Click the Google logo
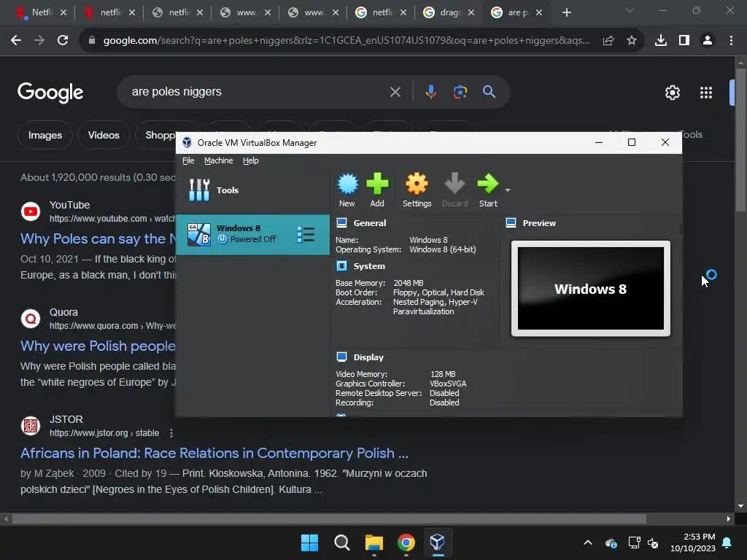 point(50,93)
